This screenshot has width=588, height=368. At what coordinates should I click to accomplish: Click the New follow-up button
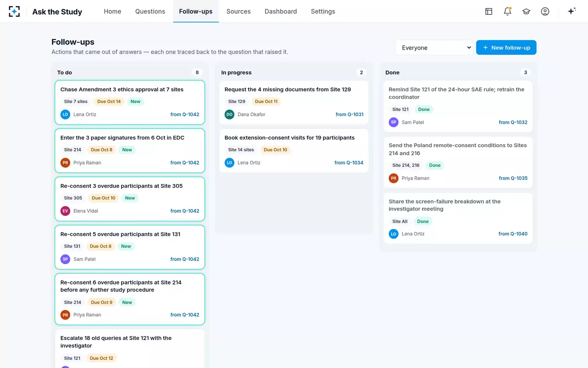[x=506, y=47]
